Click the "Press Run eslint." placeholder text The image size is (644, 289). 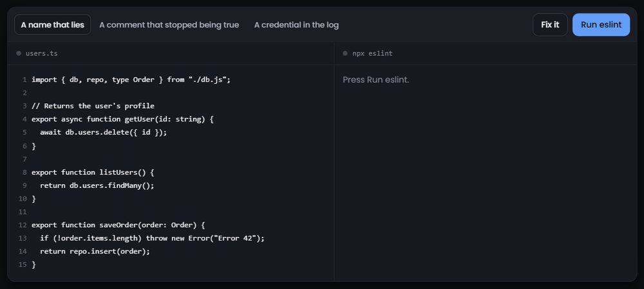click(x=376, y=80)
